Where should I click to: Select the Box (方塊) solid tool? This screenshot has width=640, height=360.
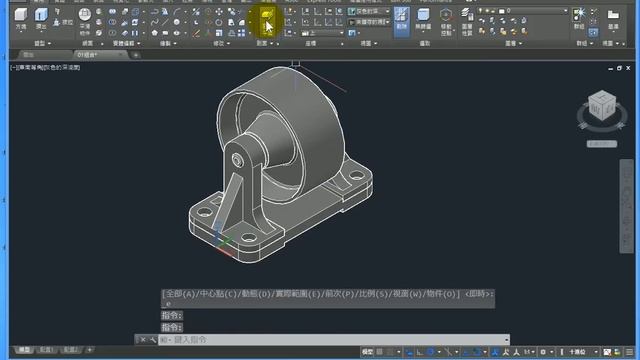[21, 19]
